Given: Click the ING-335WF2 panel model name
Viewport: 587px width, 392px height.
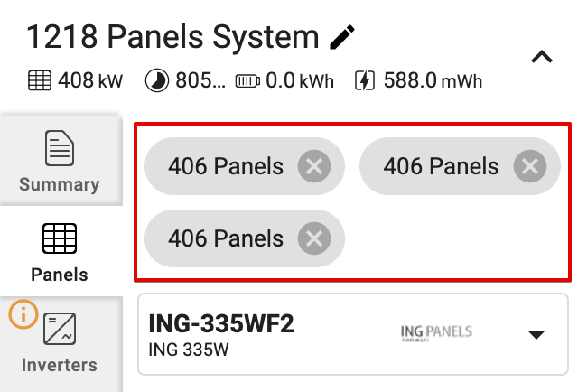Looking at the screenshot, I should pos(221,324).
